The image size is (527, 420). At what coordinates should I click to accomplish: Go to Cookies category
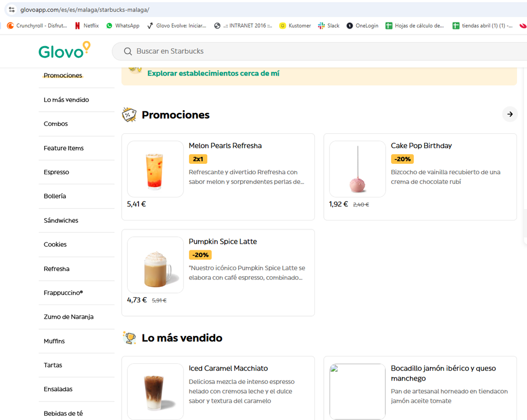pos(55,245)
